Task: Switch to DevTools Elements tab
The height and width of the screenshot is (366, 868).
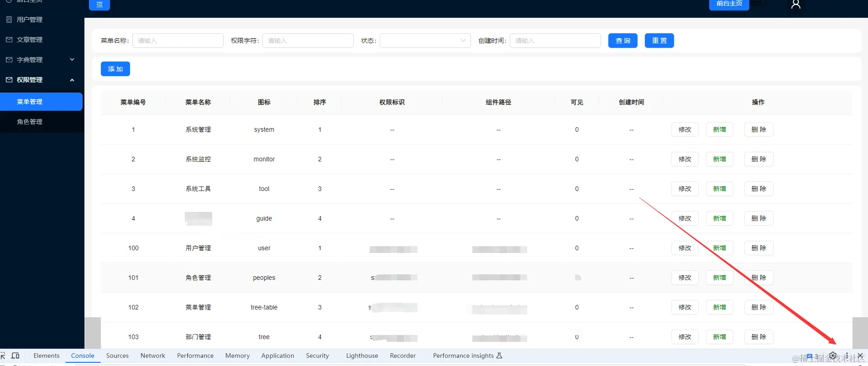Action: point(46,356)
